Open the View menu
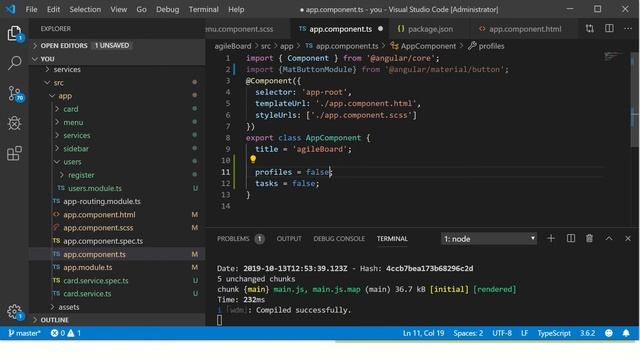 (x=118, y=9)
